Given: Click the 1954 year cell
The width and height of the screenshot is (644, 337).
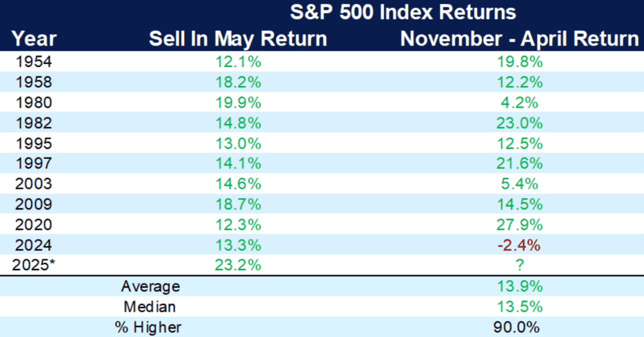Looking at the screenshot, I should point(34,62).
